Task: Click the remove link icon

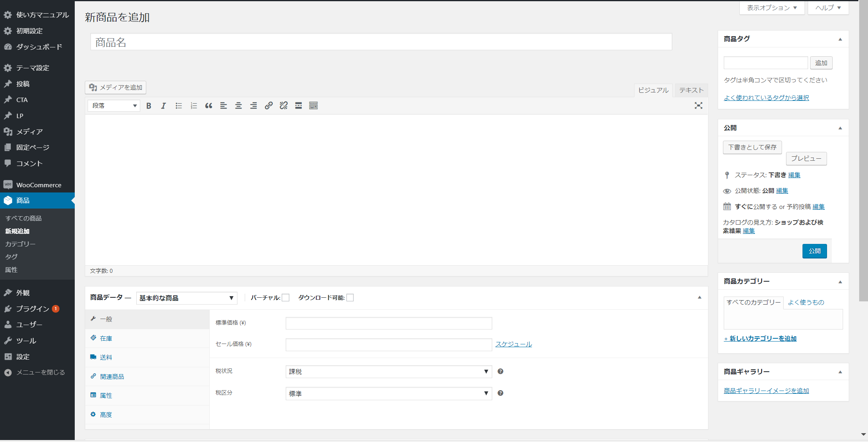Action: click(x=284, y=106)
